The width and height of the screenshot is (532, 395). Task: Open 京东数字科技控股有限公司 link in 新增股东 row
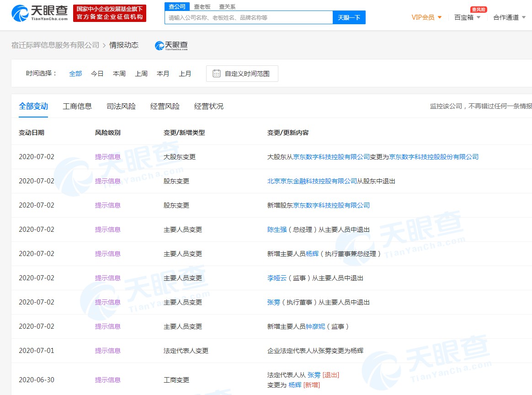pyautogui.click(x=331, y=205)
